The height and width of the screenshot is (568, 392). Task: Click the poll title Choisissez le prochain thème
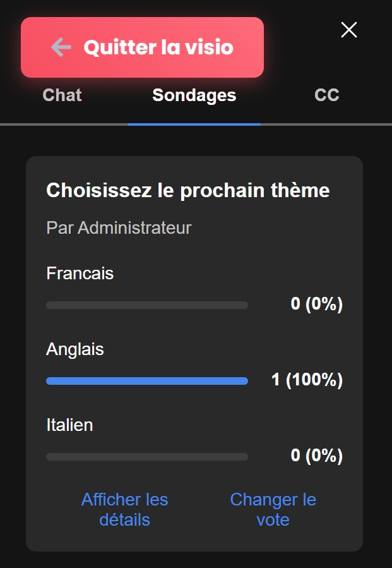pyautogui.click(x=187, y=190)
